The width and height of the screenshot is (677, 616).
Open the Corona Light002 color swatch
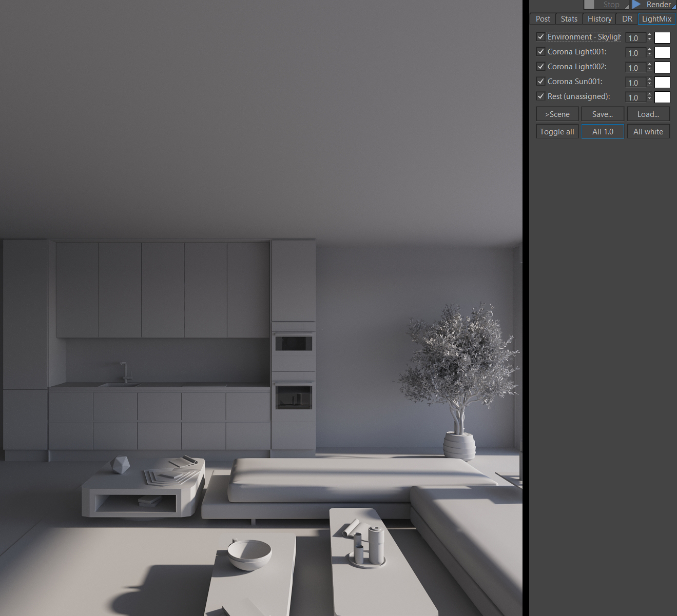662,67
